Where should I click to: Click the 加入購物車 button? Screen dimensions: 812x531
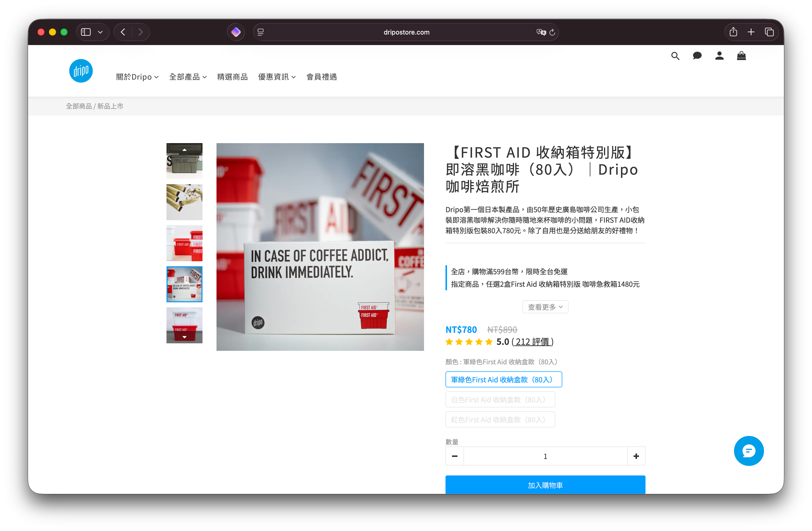click(x=545, y=485)
